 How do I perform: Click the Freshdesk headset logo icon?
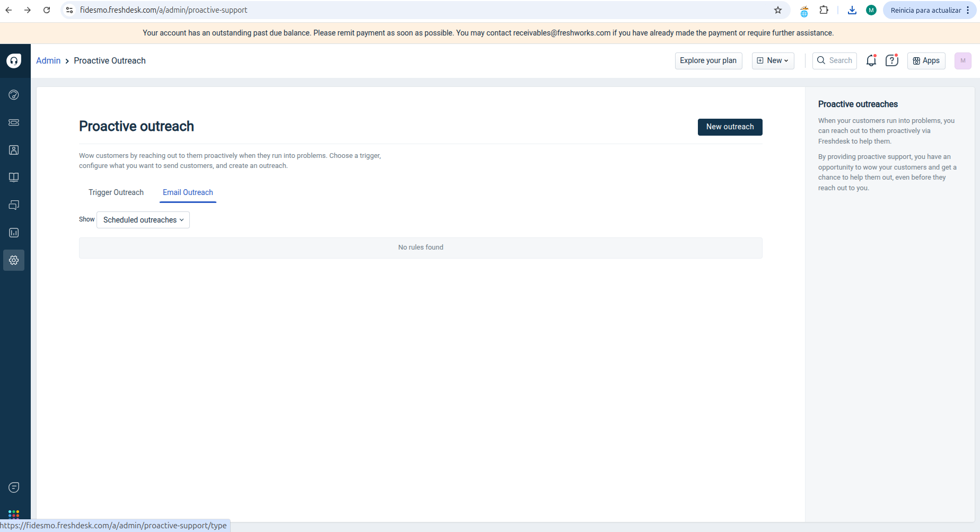click(x=14, y=60)
